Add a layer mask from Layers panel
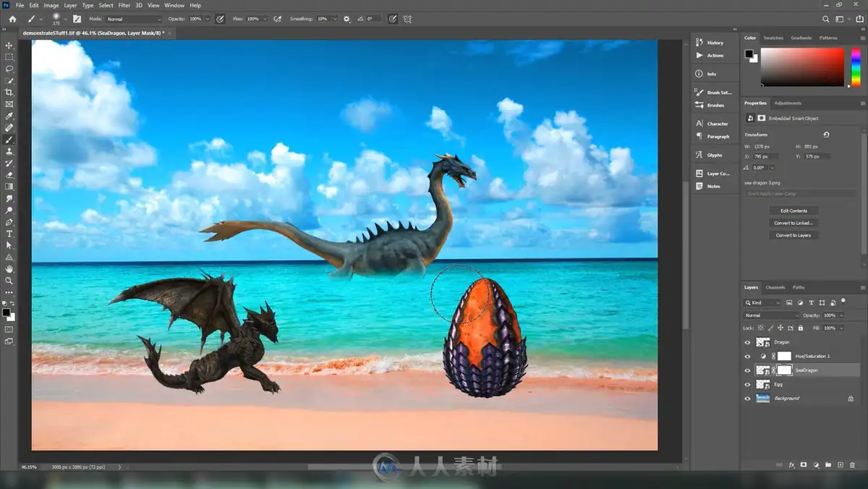 point(804,465)
